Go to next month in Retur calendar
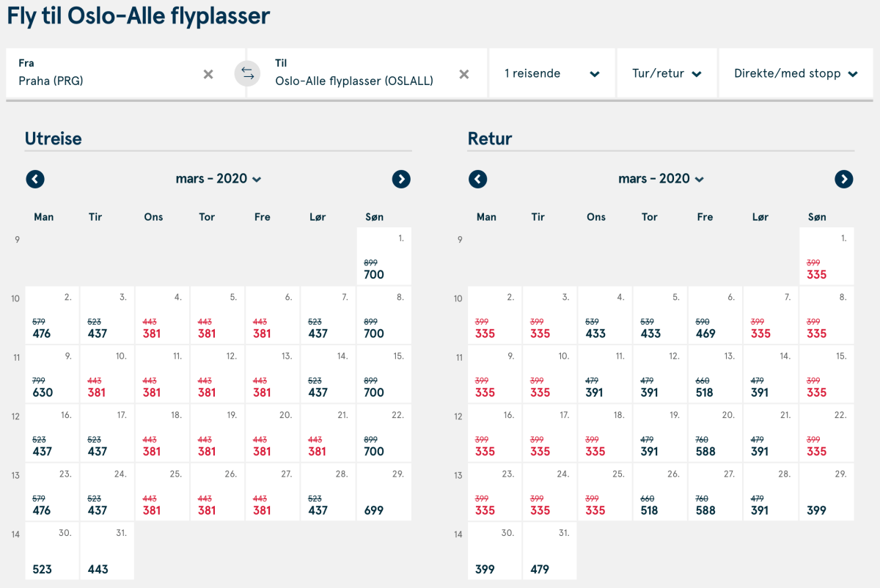880x588 pixels. (x=844, y=179)
